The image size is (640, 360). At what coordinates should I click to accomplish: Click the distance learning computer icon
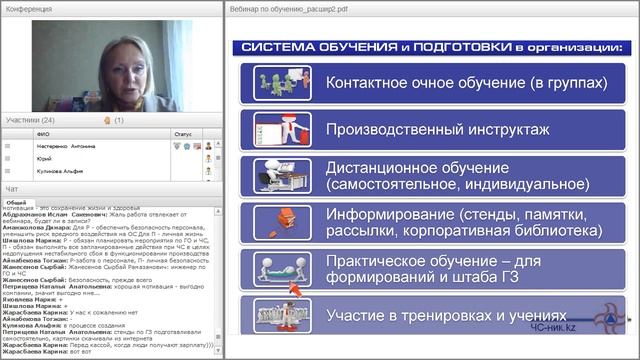282,176
